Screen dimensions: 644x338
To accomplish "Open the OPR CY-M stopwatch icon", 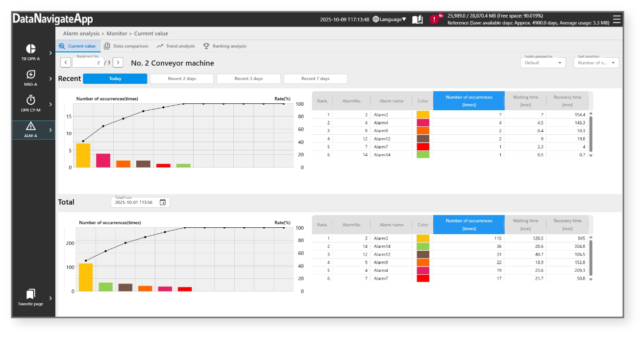I will point(31,100).
